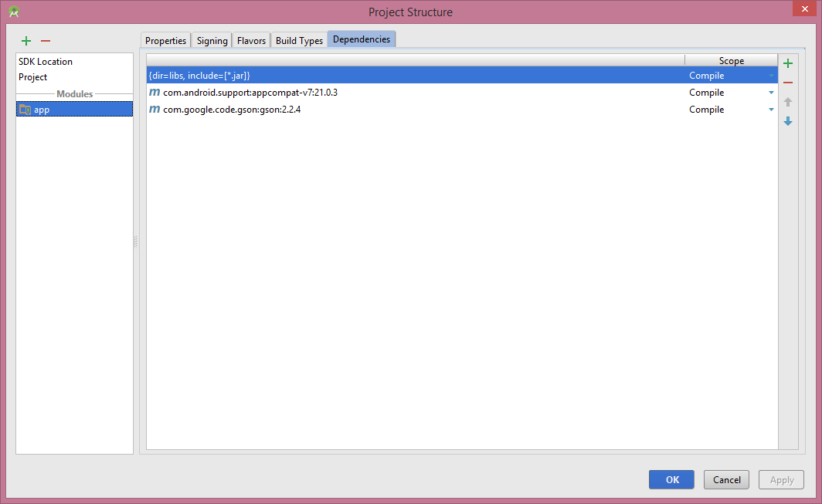Image resolution: width=822 pixels, height=504 pixels.
Task: Confirm changes with the OK button
Action: [x=671, y=479]
